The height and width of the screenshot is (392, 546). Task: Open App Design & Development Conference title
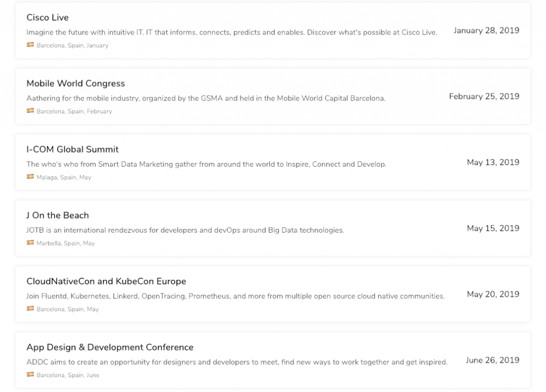click(110, 347)
